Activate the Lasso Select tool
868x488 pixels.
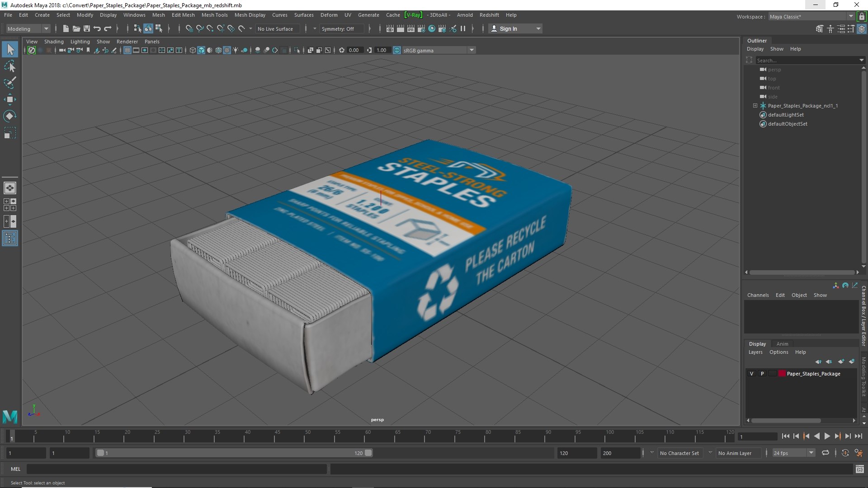[10, 66]
